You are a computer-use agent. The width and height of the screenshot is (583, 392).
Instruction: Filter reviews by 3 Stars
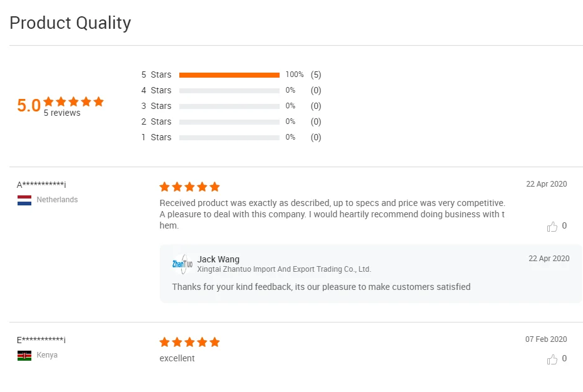coord(156,106)
